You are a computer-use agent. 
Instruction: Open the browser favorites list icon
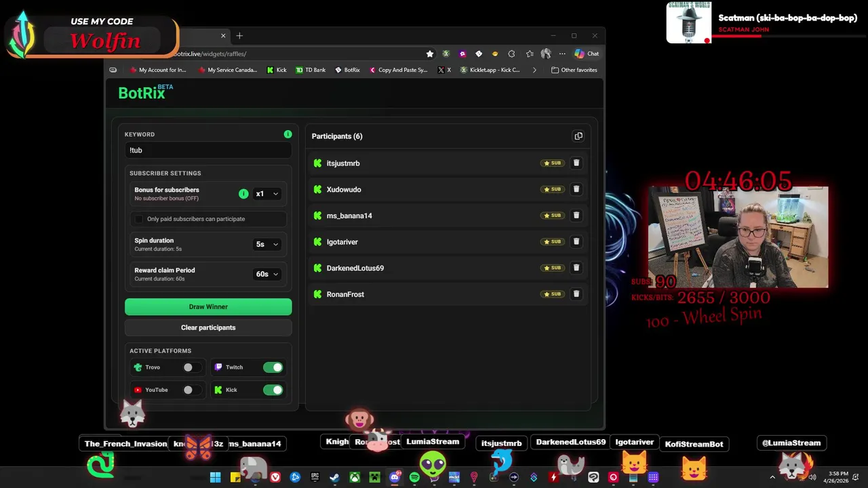tap(529, 54)
